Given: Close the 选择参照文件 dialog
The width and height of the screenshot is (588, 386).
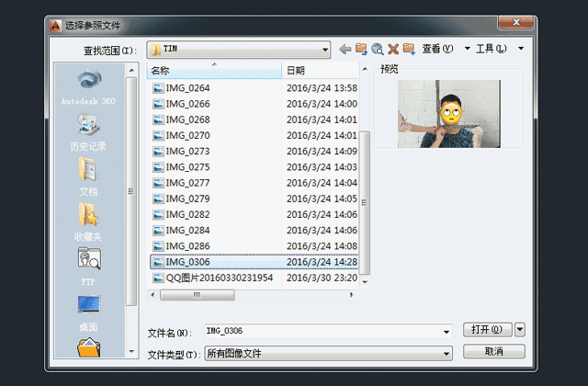Looking at the screenshot, I should (x=516, y=22).
